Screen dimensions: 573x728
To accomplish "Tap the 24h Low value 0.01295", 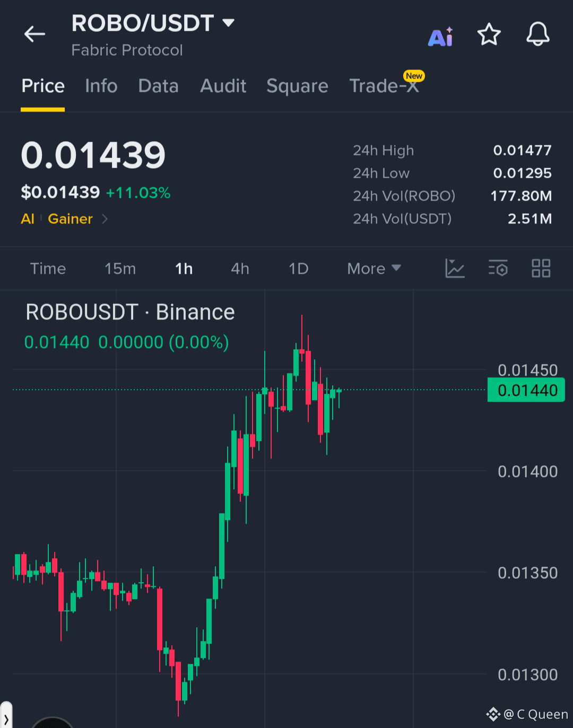I will pos(522,173).
